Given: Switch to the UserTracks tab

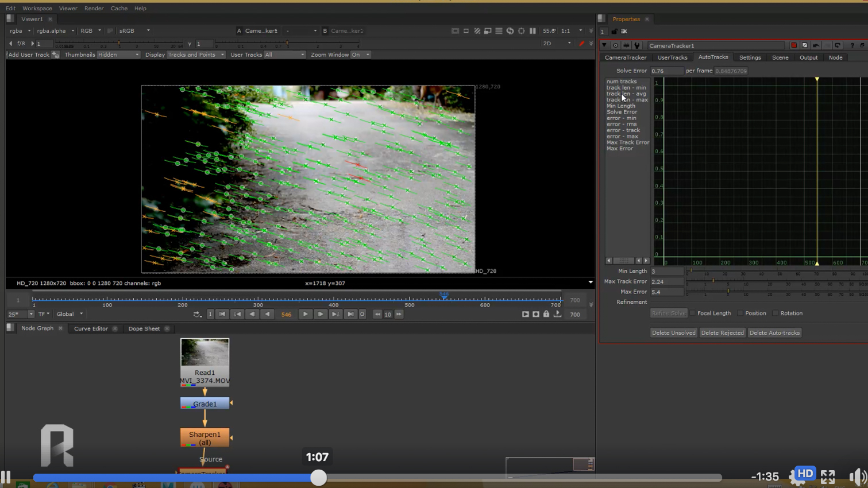Looking at the screenshot, I should (672, 57).
